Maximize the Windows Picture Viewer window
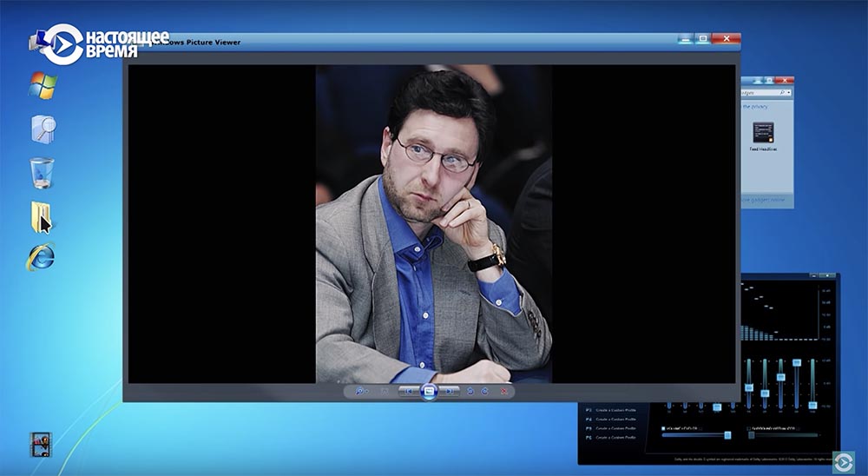The image size is (868, 476). tap(702, 38)
